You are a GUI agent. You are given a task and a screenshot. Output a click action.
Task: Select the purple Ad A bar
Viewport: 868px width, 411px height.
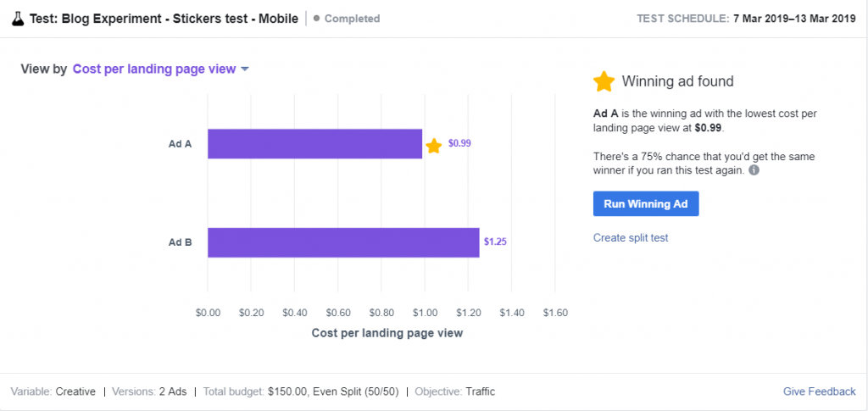point(315,144)
